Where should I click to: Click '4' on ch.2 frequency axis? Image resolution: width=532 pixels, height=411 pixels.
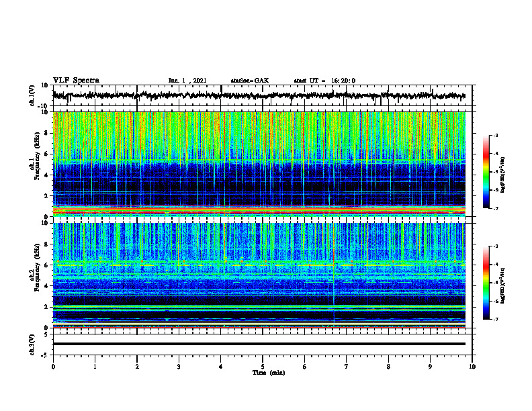pos(46,286)
